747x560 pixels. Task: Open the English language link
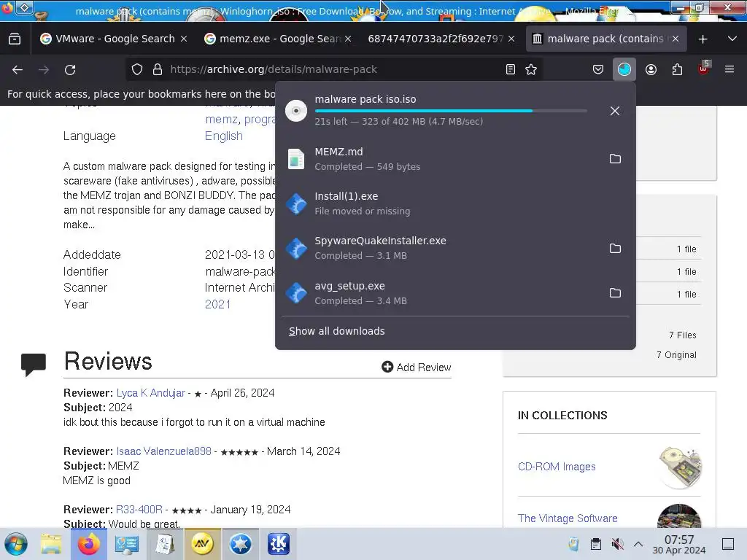point(224,136)
